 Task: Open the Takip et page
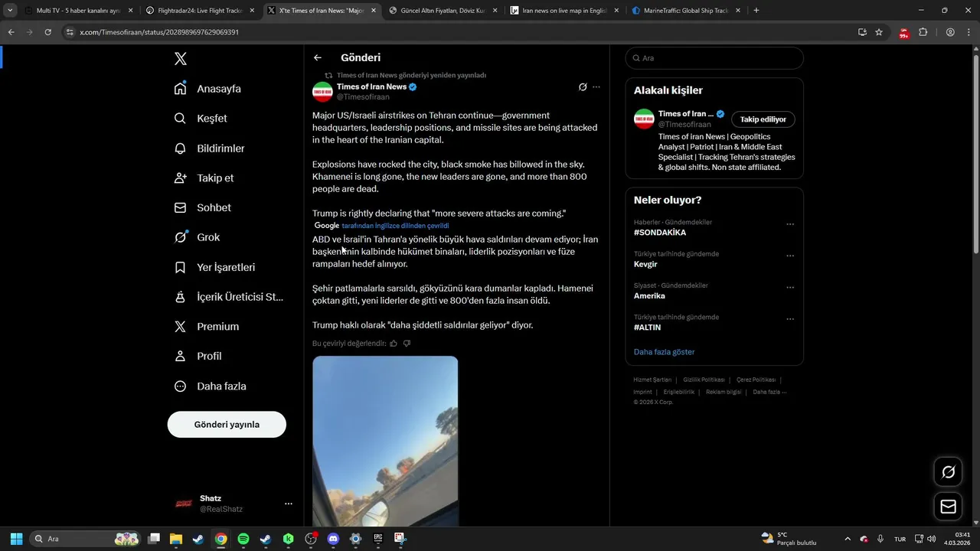[x=204, y=178]
